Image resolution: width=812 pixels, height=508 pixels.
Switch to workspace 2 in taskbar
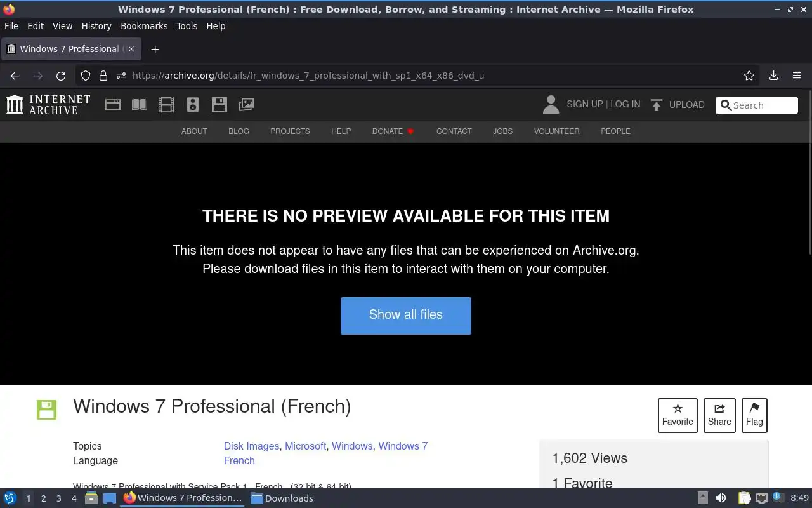click(x=43, y=498)
